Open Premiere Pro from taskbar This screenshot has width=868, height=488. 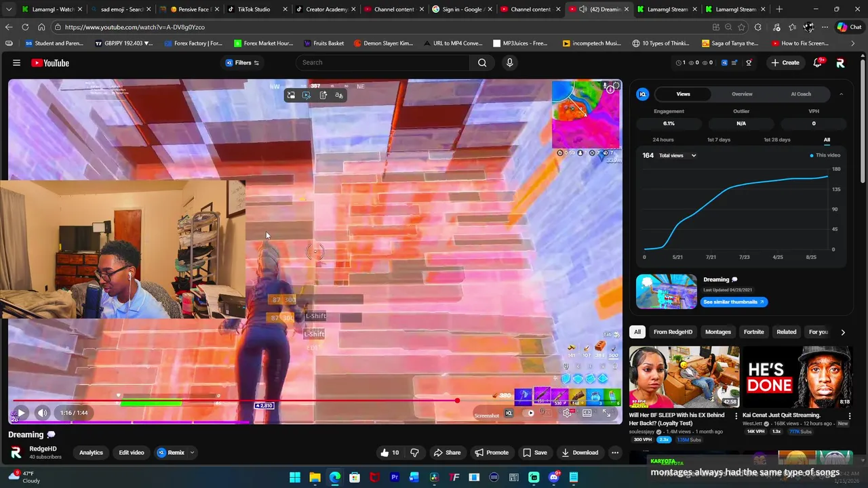click(394, 477)
